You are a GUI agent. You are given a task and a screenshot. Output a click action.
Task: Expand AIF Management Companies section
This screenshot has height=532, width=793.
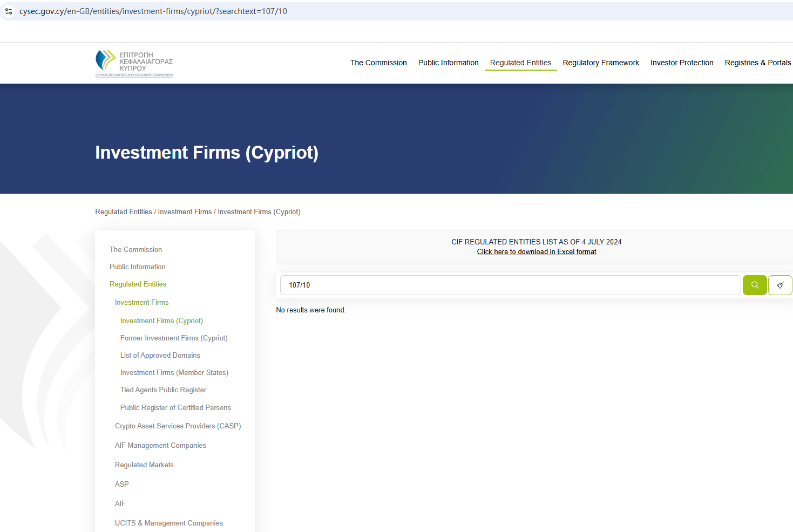pos(160,446)
